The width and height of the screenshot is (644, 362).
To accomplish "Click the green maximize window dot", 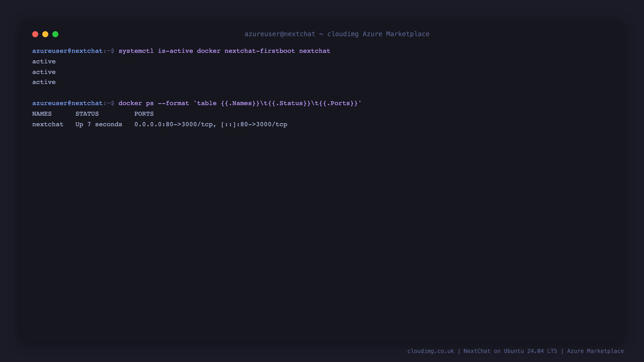I will pos(55,34).
